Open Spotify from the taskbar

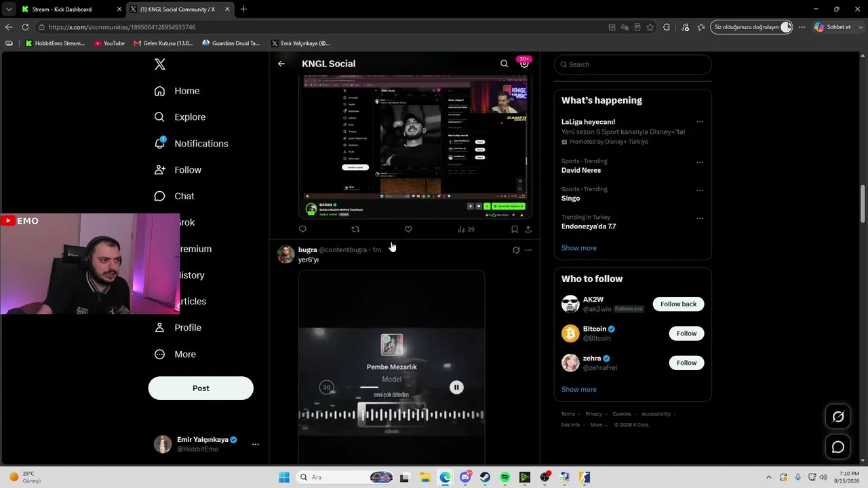point(505,477)
